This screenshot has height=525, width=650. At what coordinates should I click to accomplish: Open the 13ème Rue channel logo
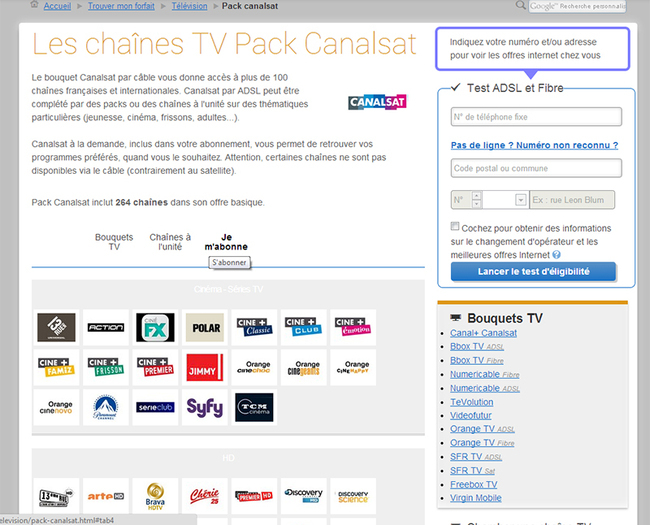tap(56, 328)
